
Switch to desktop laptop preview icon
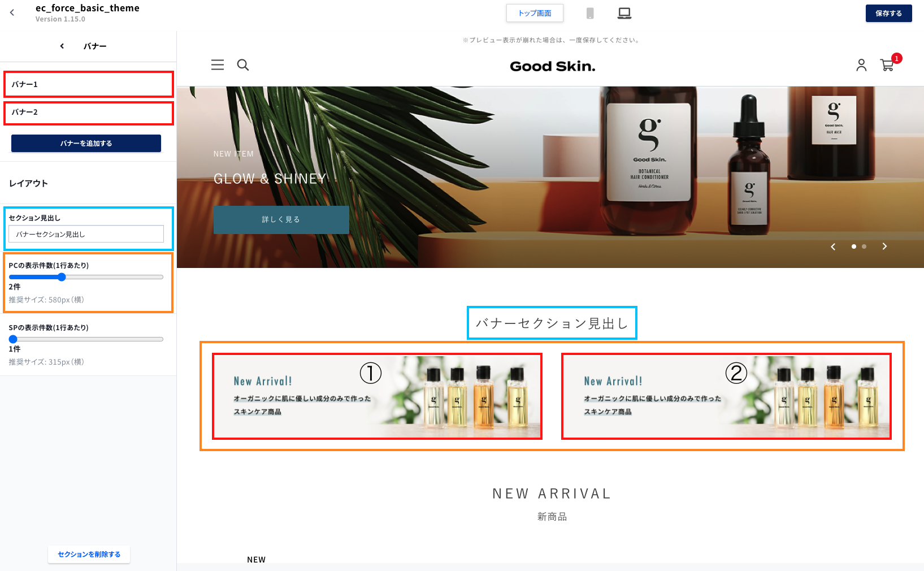click(x=624, y=13)
